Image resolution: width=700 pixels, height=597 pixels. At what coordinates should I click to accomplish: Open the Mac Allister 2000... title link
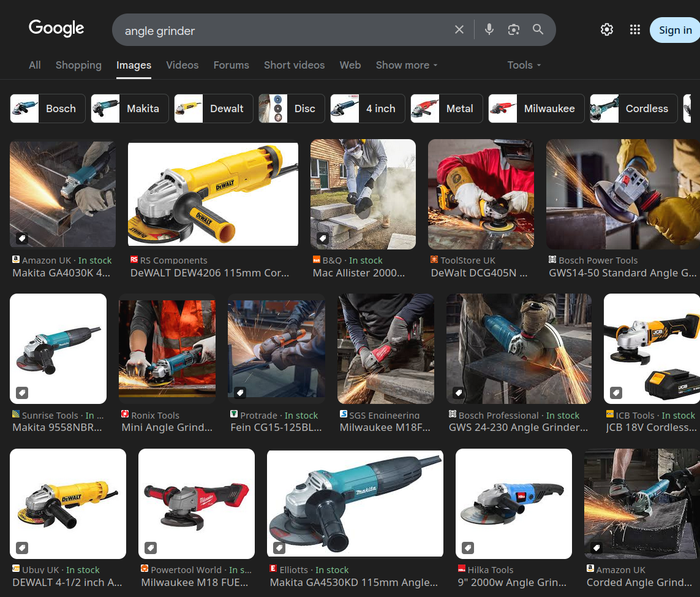pos(359,273)
